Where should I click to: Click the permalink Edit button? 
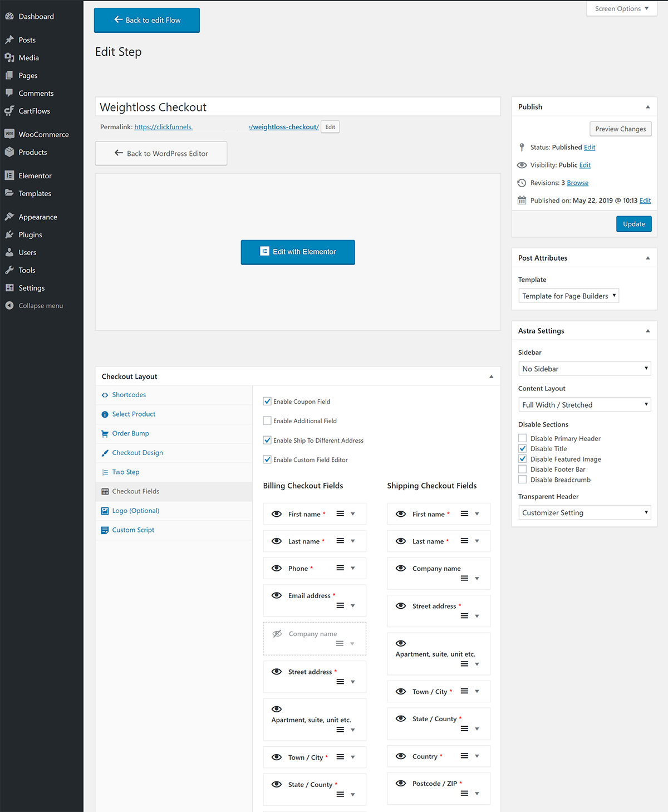tap(330, 127)
